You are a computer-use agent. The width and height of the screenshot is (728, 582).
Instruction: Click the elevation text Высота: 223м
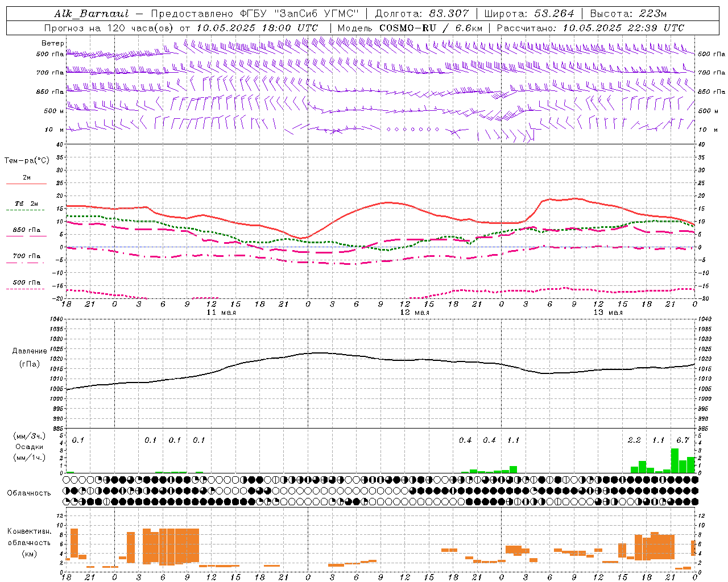(628, 14)
